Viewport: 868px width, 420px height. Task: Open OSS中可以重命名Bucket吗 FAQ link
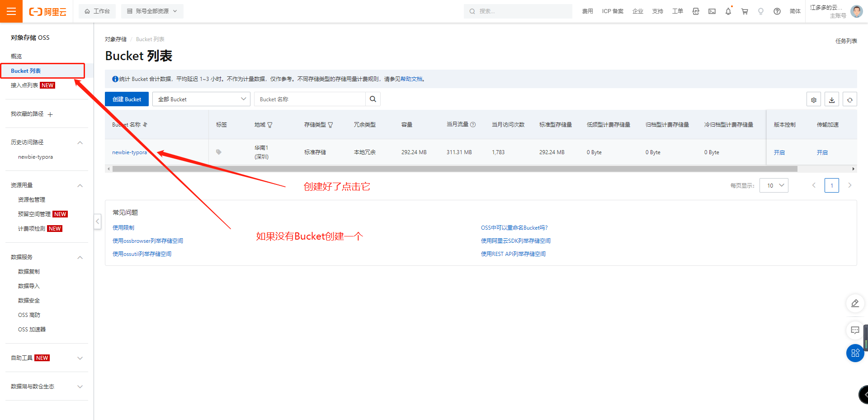514,228
